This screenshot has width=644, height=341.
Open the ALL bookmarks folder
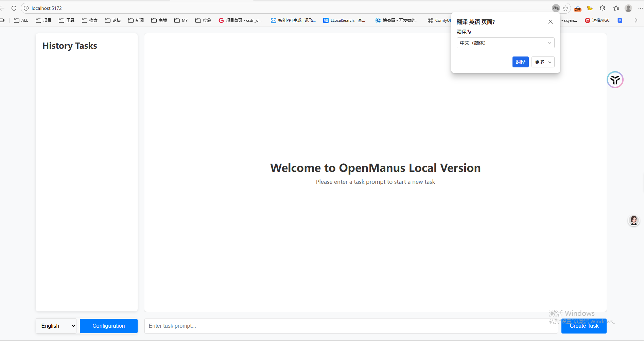coord(21,20)
